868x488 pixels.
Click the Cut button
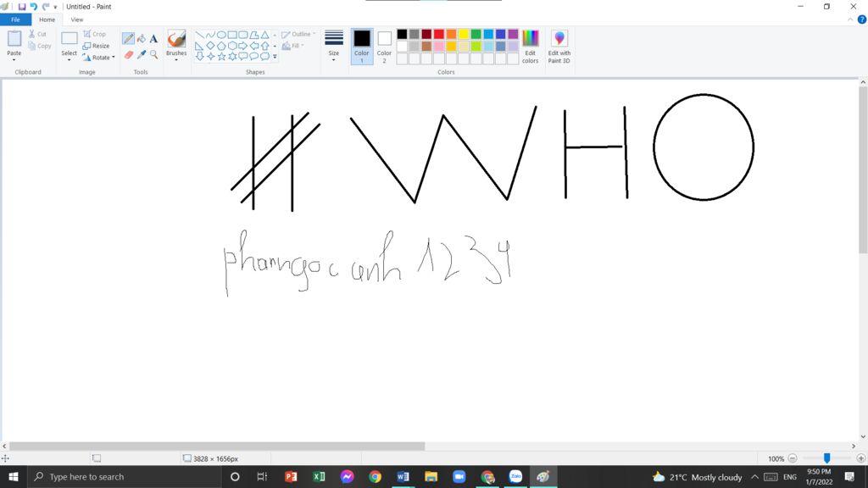(x=37, y=34)
